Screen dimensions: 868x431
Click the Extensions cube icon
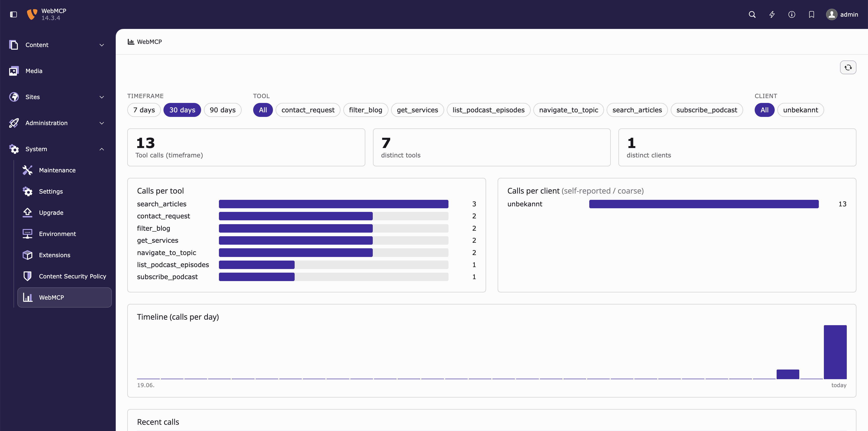(27, 255)
